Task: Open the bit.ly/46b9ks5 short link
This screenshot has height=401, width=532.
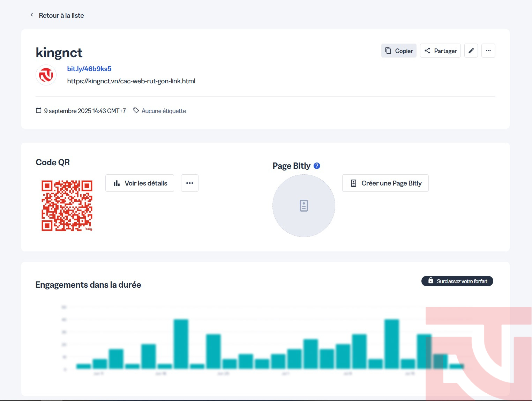Action: (x=89, y=69)
